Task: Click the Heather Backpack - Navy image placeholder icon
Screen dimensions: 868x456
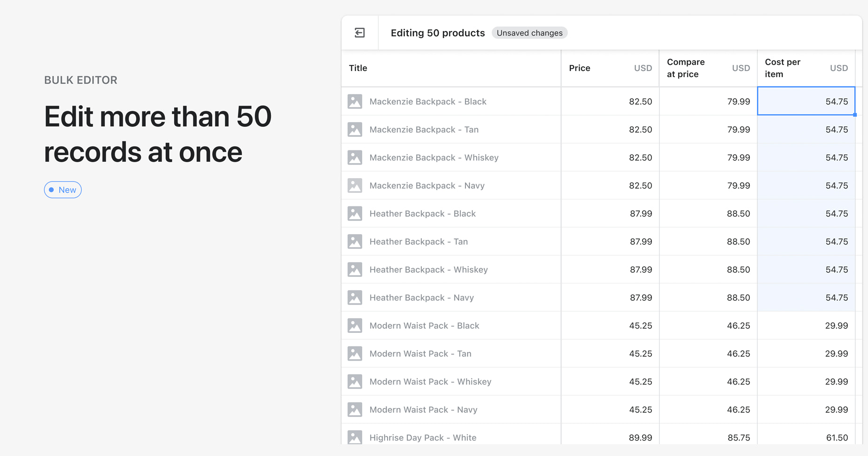Action: (x=355, y=297)
